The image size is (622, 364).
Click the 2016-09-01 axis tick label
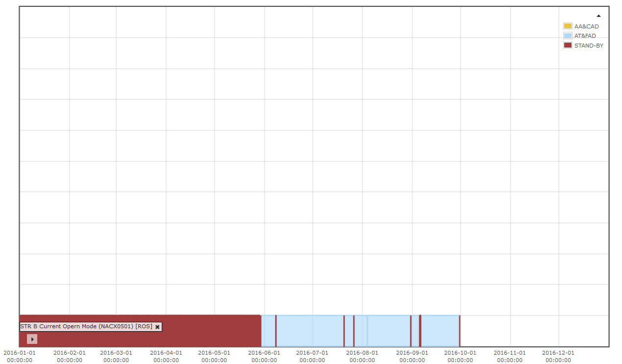[x=412, y=356]
